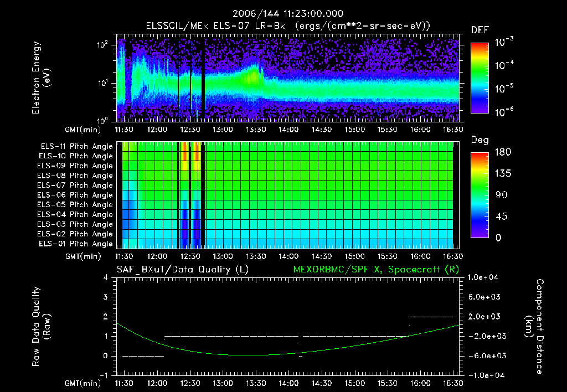
Task: Click the 90 degree scale value
Action: point(501,195)
